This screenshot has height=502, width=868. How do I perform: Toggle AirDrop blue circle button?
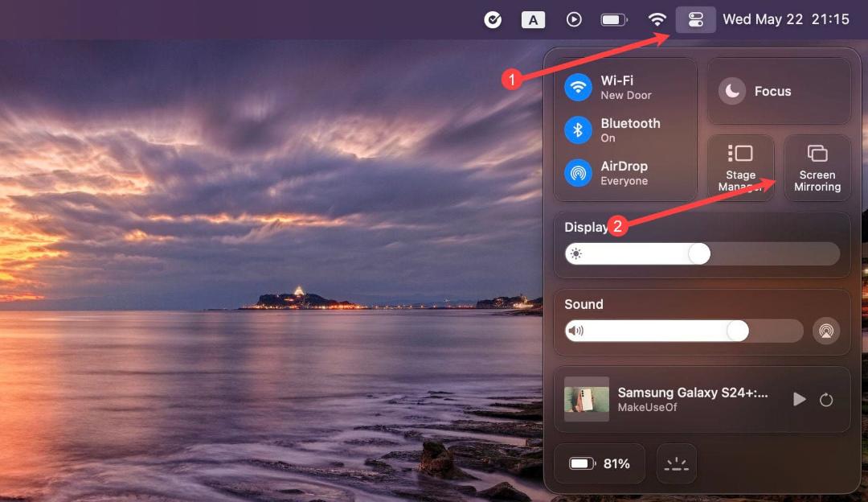pos(578,173)
